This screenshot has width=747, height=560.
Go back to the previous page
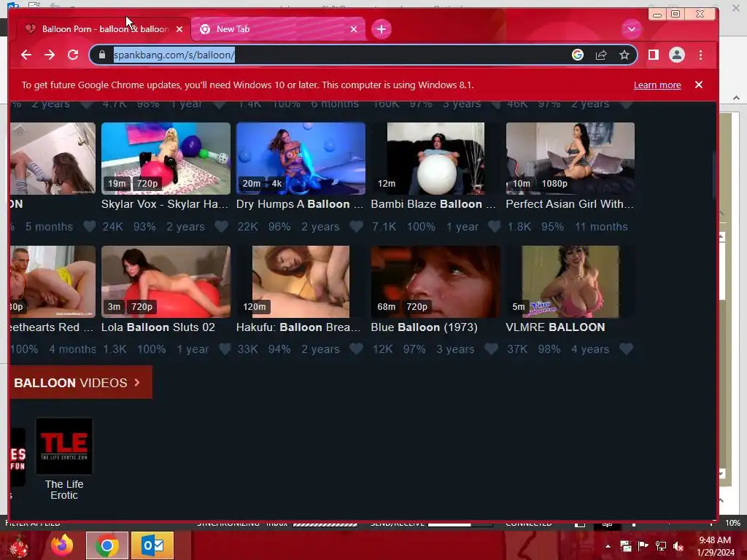26,55
